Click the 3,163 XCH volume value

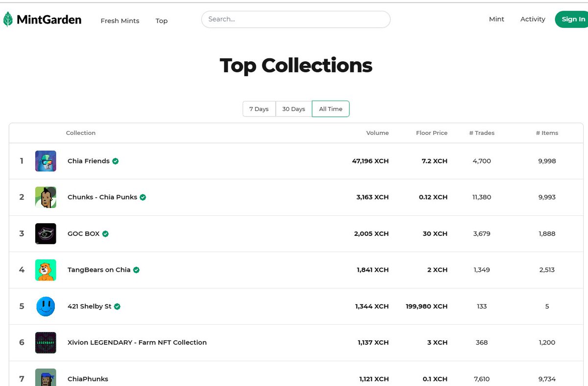(x=372, y=197)
